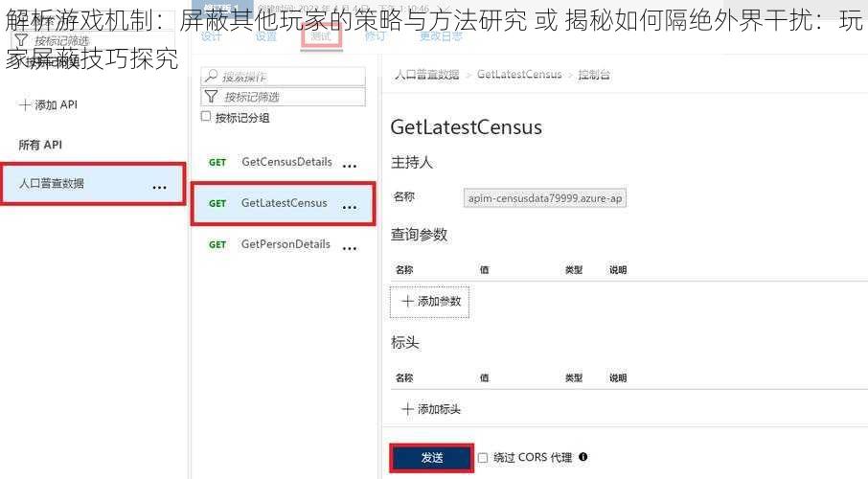868x479 pixels.
Task: Click the GetLatestCensus breadcrumb link
Action: (x=519, y=74)
